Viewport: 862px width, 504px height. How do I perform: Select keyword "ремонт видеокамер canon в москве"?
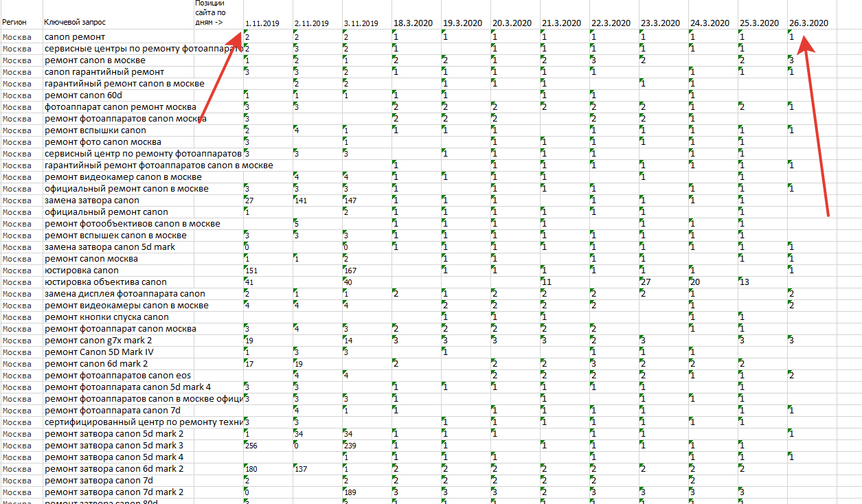pos(123,176)
